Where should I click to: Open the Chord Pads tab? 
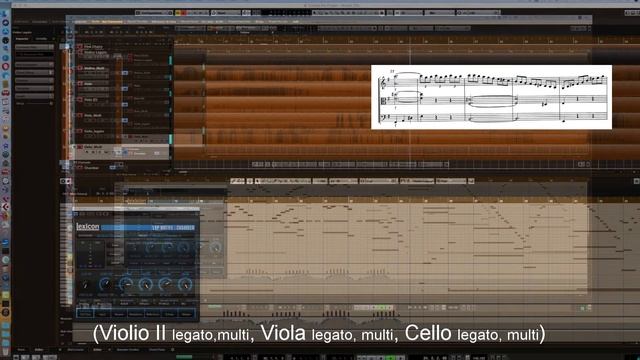(x=157, y=350)
